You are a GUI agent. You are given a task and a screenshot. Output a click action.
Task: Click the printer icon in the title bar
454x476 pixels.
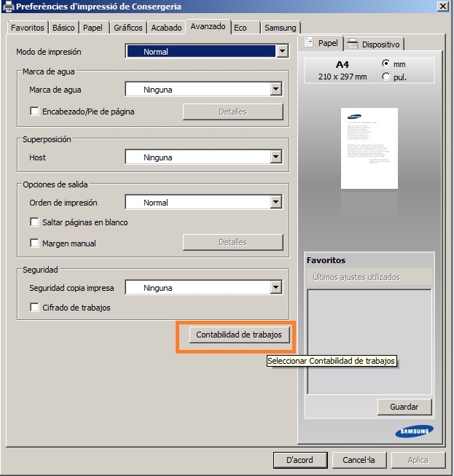pos(8,7)
